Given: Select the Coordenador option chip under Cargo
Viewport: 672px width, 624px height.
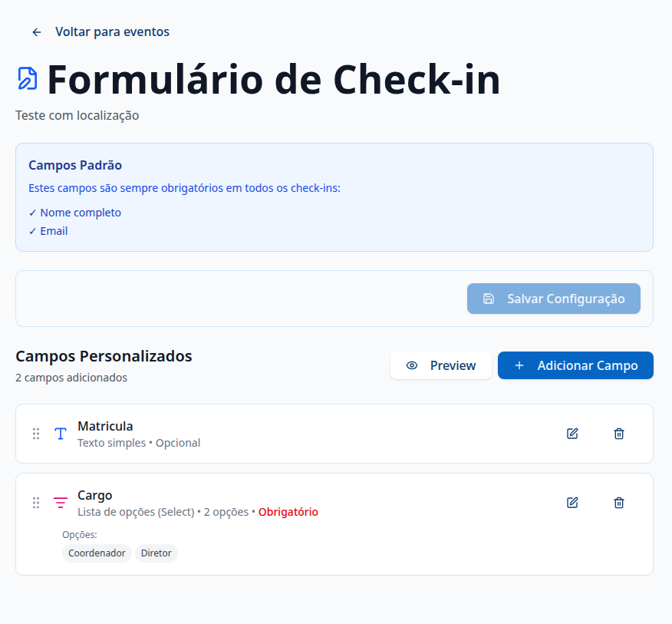Looking at the screenshot, I should point(97,553).
